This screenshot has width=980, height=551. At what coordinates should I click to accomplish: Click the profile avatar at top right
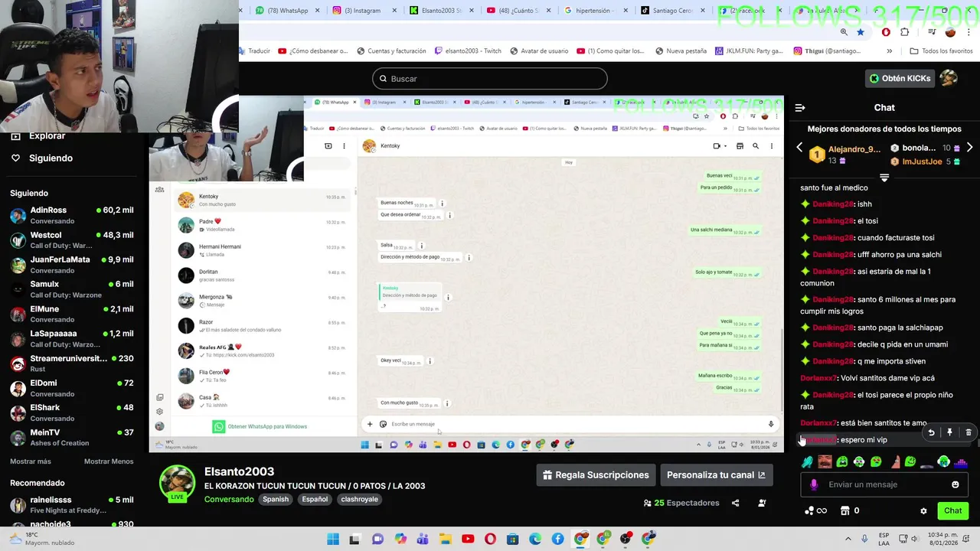[949, 78]
